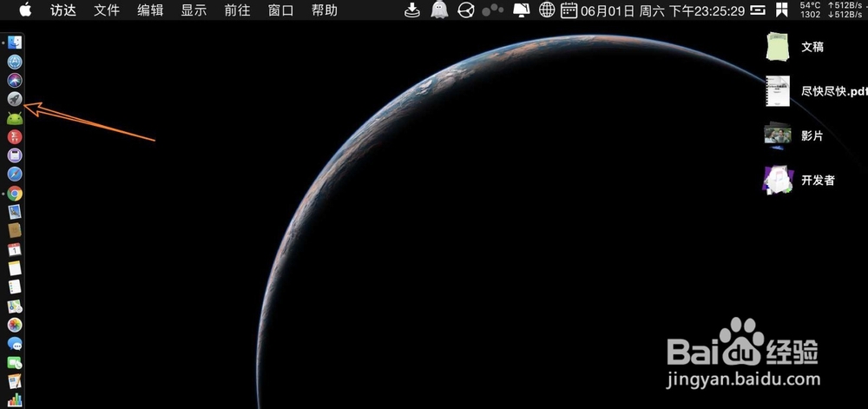
Task: Open the purple floppy-disk Dock app
Action: point(15,155)
